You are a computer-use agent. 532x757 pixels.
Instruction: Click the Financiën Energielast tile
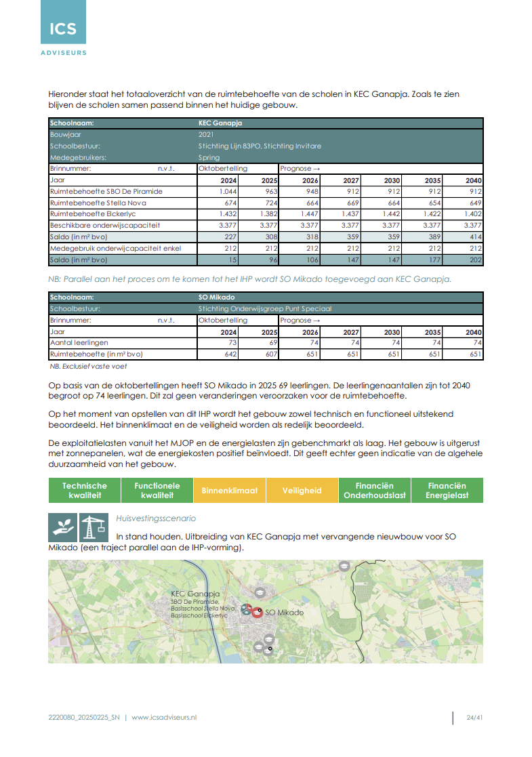[x=447, y=491]
